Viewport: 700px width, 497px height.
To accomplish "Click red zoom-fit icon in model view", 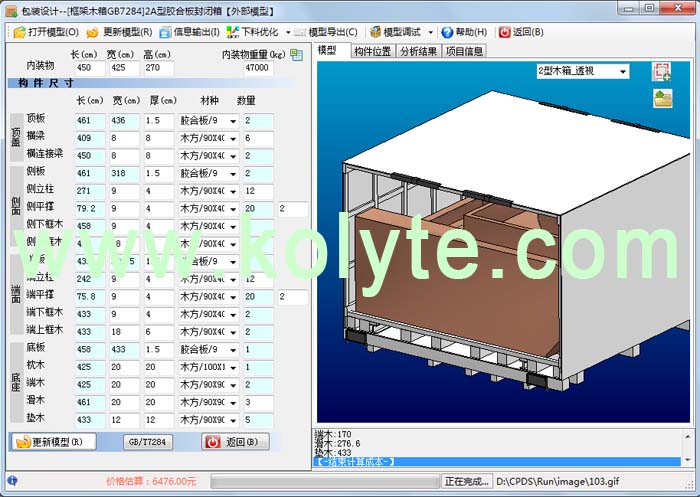I will (662, 71).
